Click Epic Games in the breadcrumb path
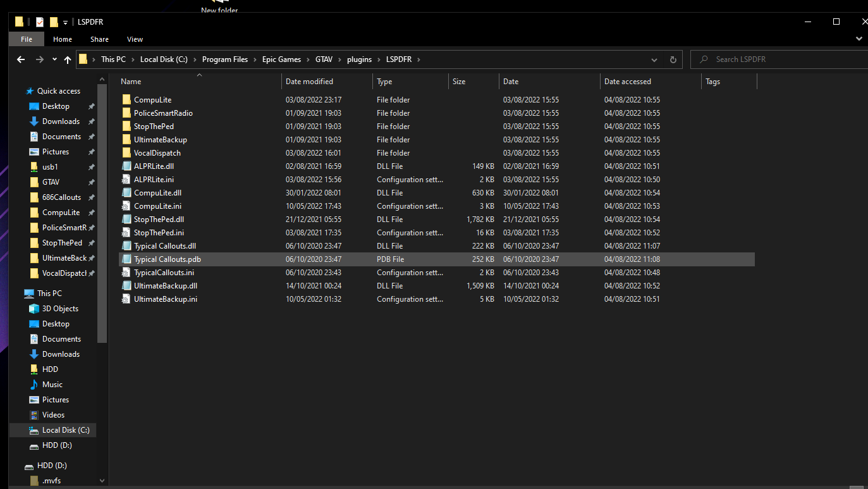The width and height of the screenshot is (868, 489). [282, 59]
